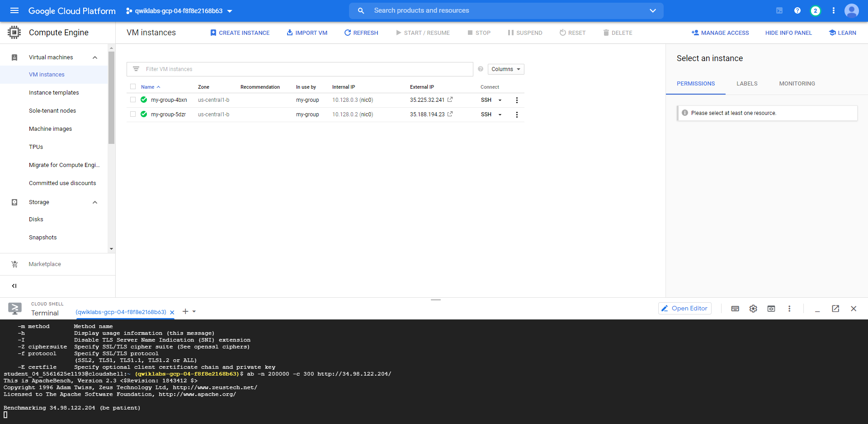
Task: Collapse the left navigation panel
Action: [x=14, y=286]
